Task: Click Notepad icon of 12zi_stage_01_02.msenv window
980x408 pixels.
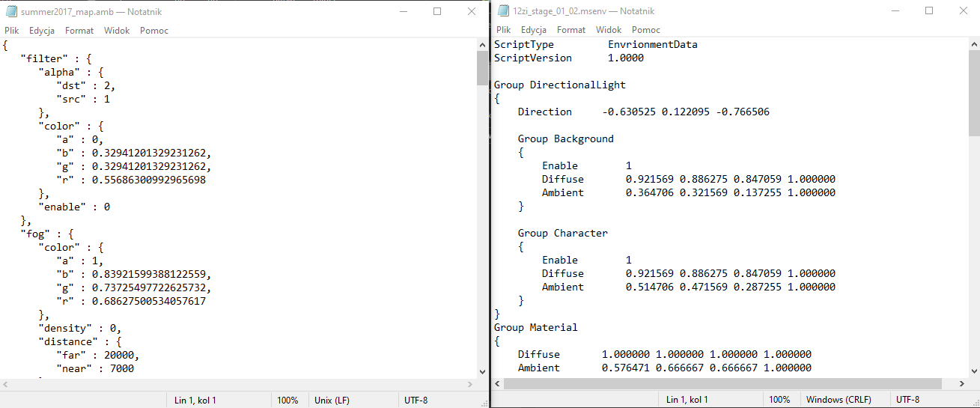Action: [502, 11]
